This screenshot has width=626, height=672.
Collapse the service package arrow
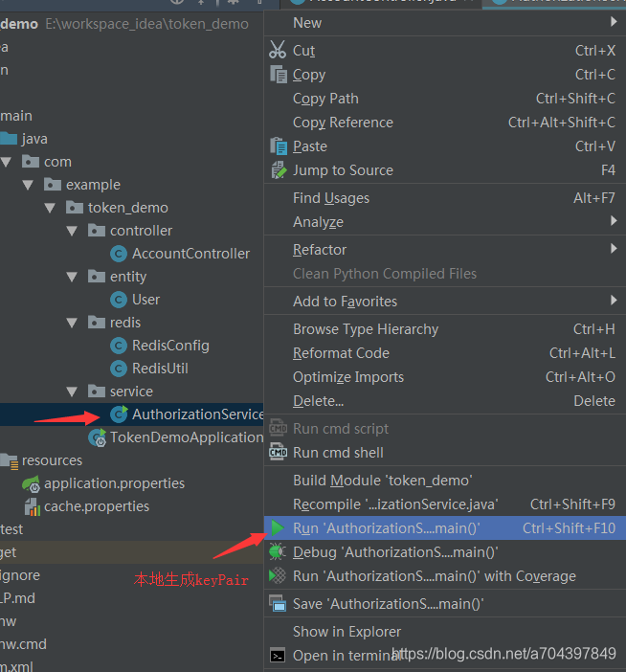click(x=73, y=392)
